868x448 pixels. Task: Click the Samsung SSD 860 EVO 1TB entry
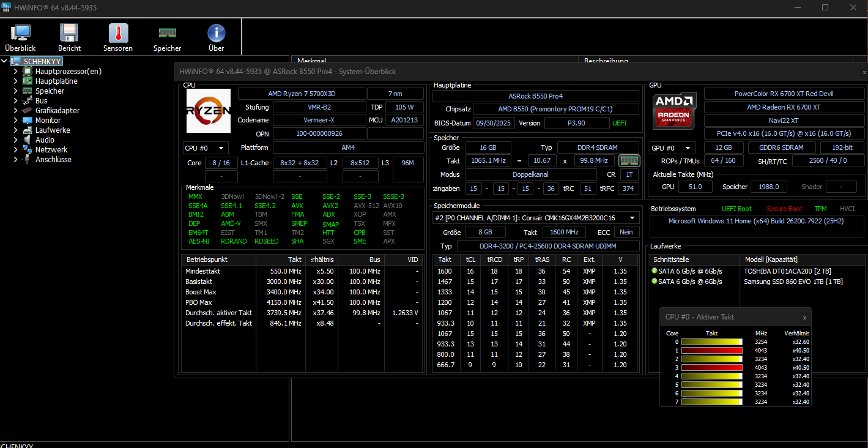(793, 282)
